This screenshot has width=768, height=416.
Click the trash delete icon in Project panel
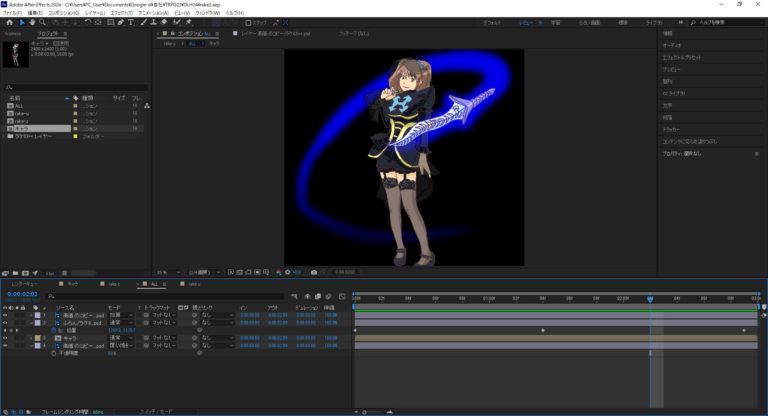click(x=64, y=273)
